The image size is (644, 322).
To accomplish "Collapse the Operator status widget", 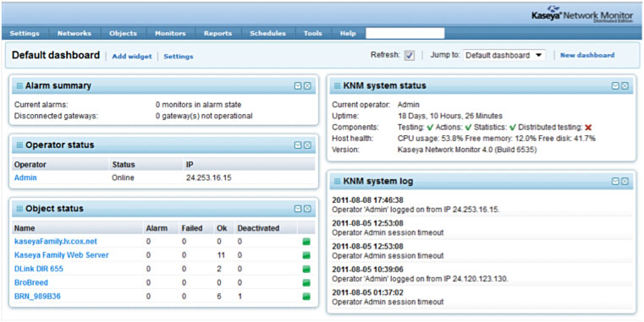I will 298,145.
